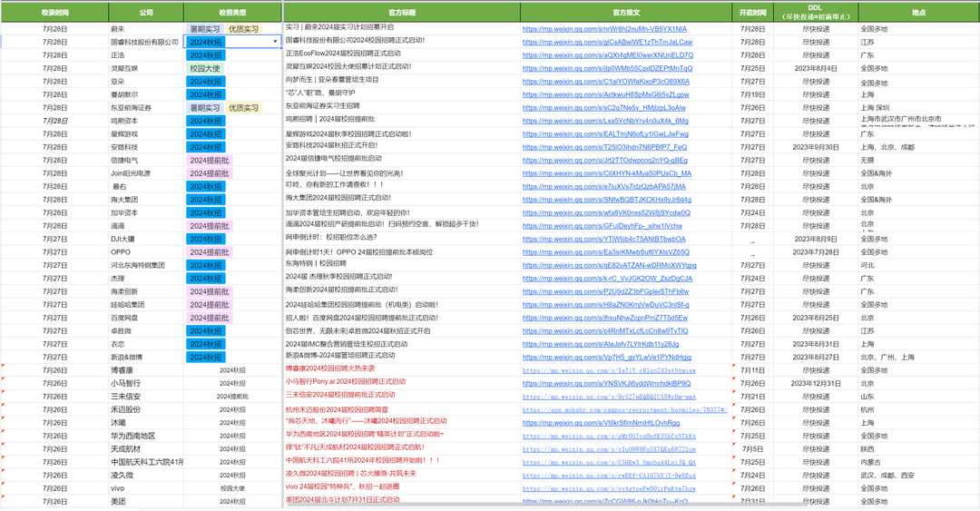Click the 暑期实习 tag in 蔚来 row
This screenshot has width=980, height=511.
pyautogui.click(x=205, y=29)
